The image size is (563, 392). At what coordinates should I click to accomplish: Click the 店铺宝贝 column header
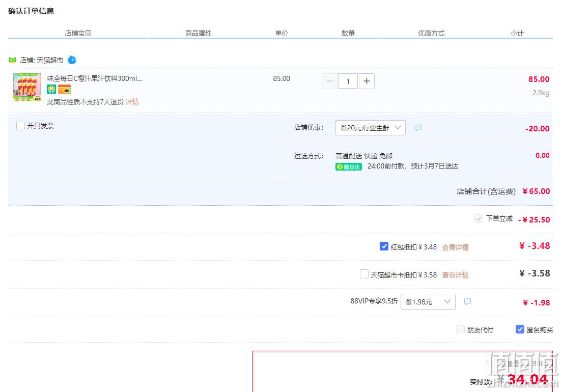click(78, 34)
